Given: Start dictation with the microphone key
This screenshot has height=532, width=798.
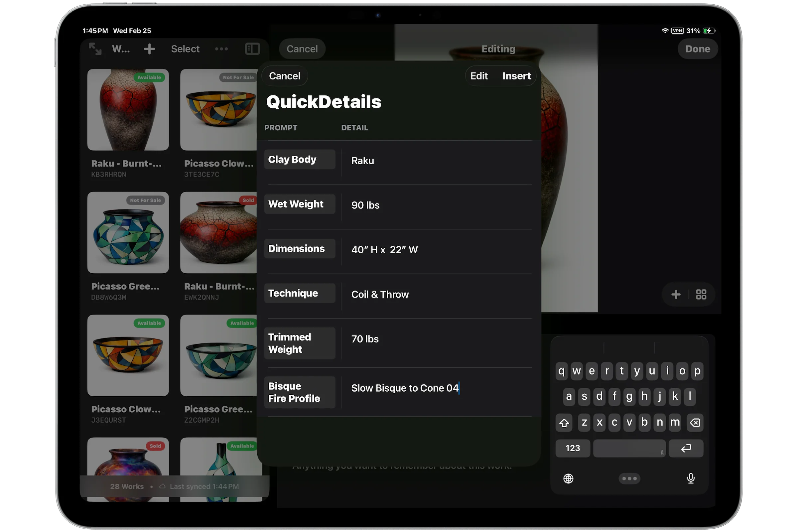Looking at the screenshot, I should pos(691,479).
